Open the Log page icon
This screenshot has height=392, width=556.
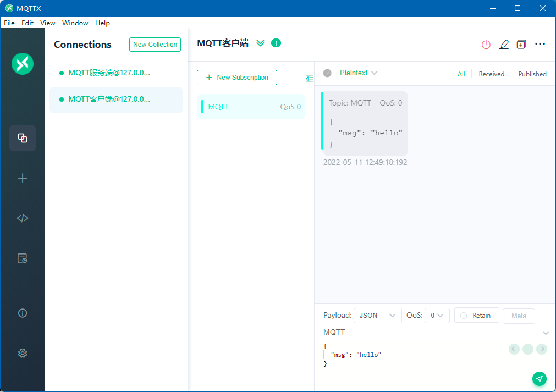pyautogui.click(x=23, y=258)
